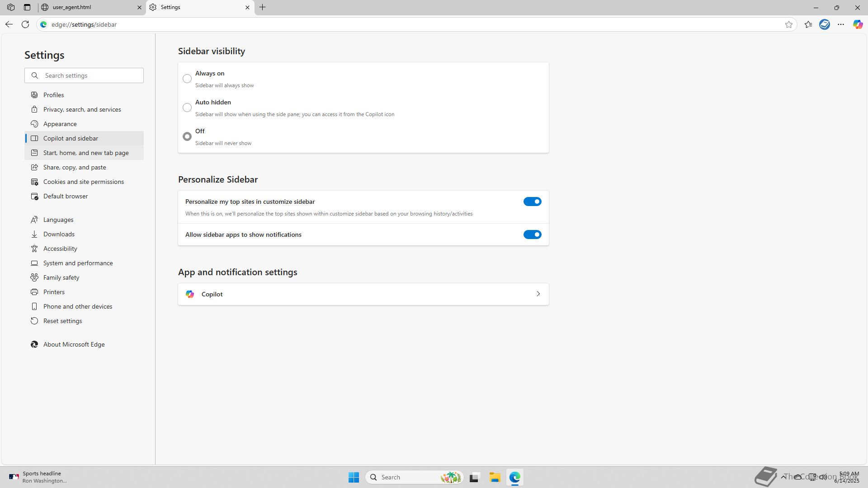
Task: Select the Auto hidden radio option
Action: [187, 108]
